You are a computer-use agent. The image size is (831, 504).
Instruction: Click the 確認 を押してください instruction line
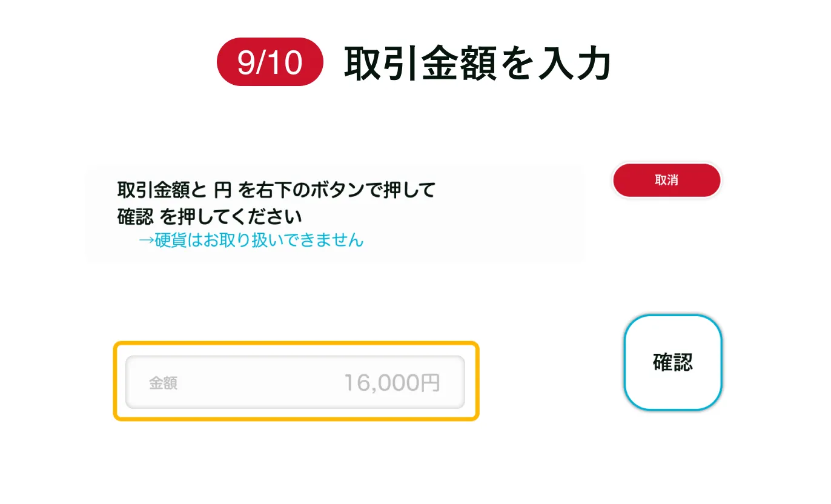pyautogui.click(x=209, y=216)
